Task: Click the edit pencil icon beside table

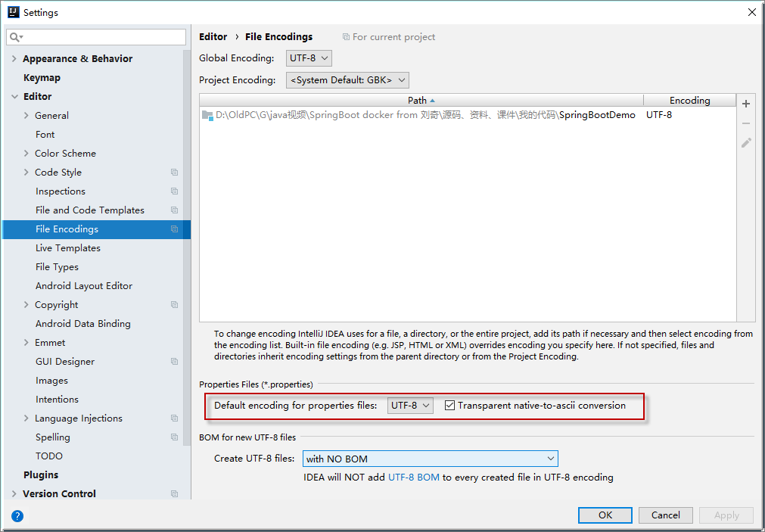Action: (x=746, y=142)
